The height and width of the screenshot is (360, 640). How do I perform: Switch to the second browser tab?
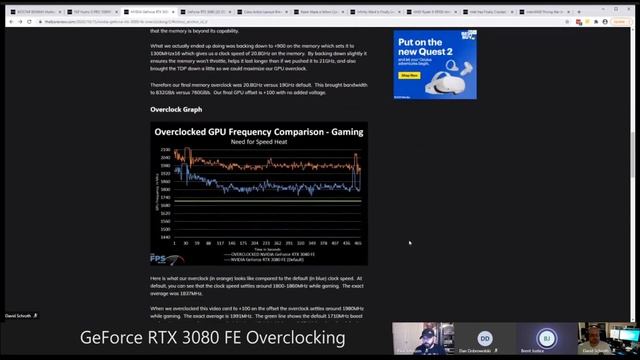click(92, 12)
